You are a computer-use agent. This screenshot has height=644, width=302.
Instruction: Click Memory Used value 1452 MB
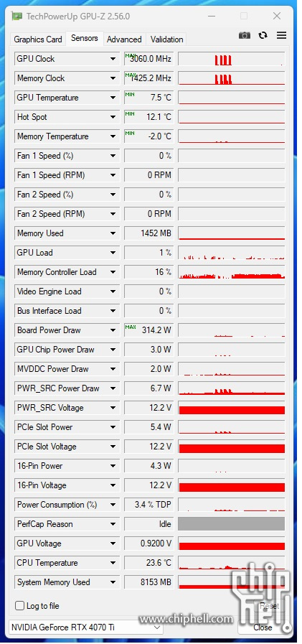click(148, 233)
